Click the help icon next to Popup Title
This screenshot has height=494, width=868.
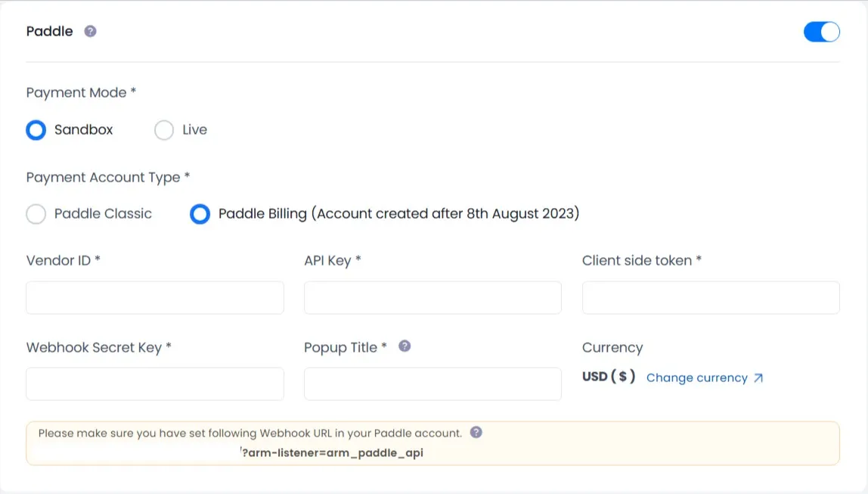tap(405, 346)
